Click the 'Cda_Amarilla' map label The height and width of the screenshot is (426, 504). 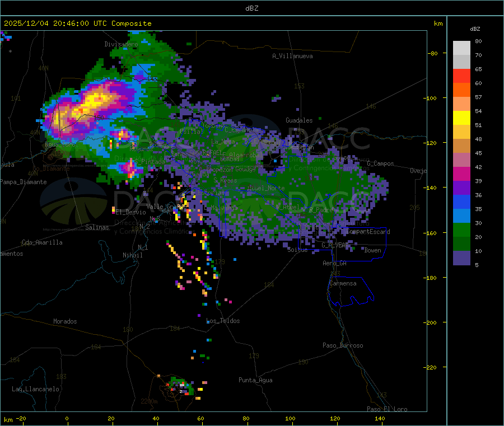click(42, 242)
